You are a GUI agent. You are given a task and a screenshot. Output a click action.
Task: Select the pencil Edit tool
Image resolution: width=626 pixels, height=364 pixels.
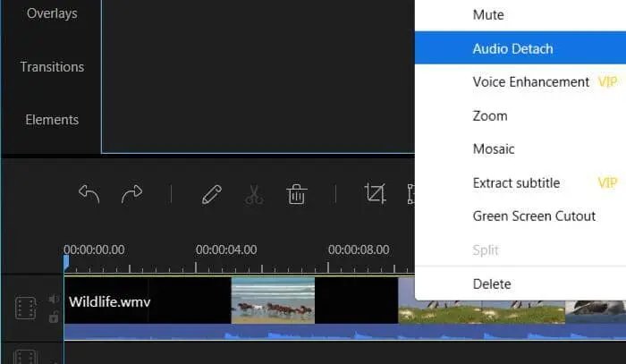[x=212, y=194]
